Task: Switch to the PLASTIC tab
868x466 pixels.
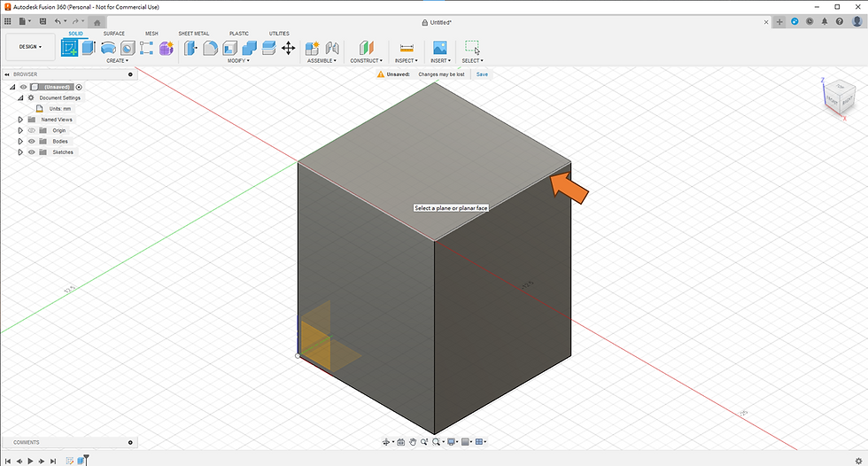Action: pyautogui.click(x=239, y=34)
